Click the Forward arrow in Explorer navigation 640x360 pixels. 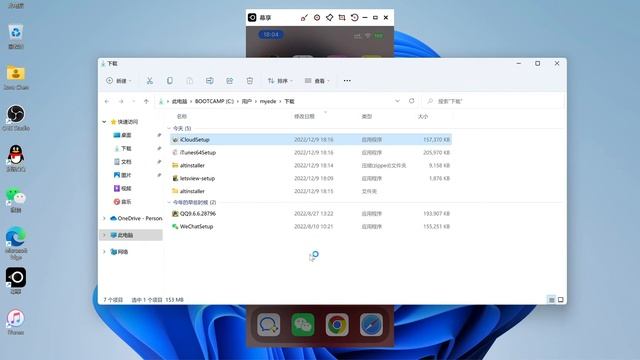[x=121, y=101]
